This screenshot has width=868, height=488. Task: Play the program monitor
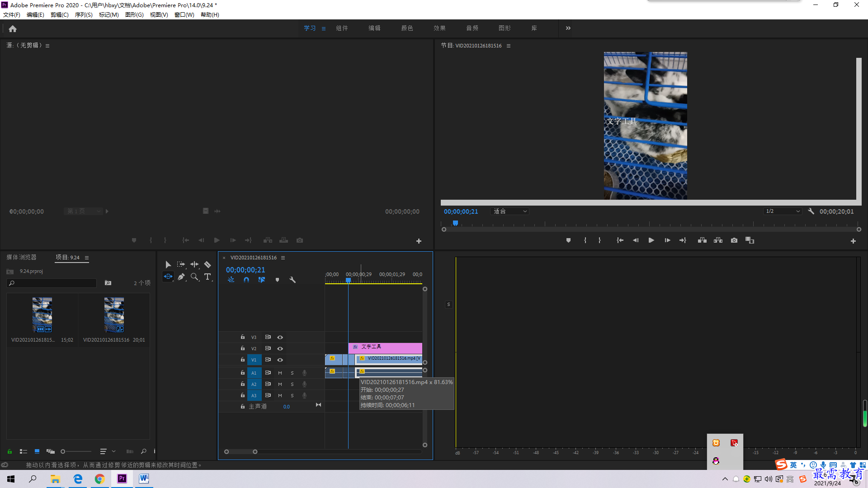(651, 240)
